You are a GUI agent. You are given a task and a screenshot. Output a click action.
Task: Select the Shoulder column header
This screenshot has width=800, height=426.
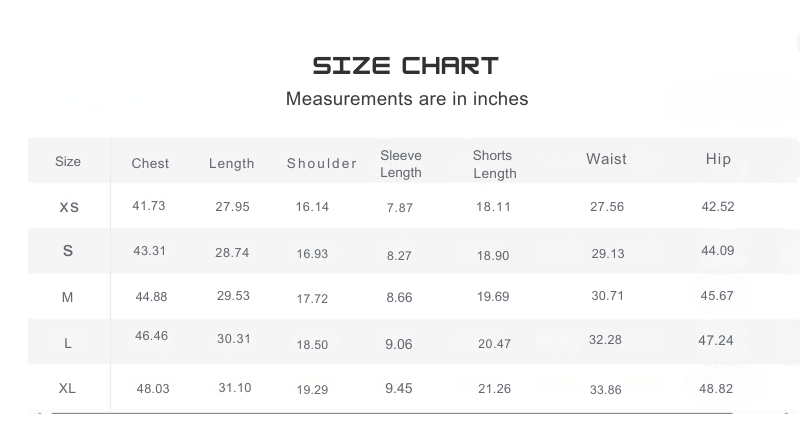pyautogui.click(x=321, y=163)
